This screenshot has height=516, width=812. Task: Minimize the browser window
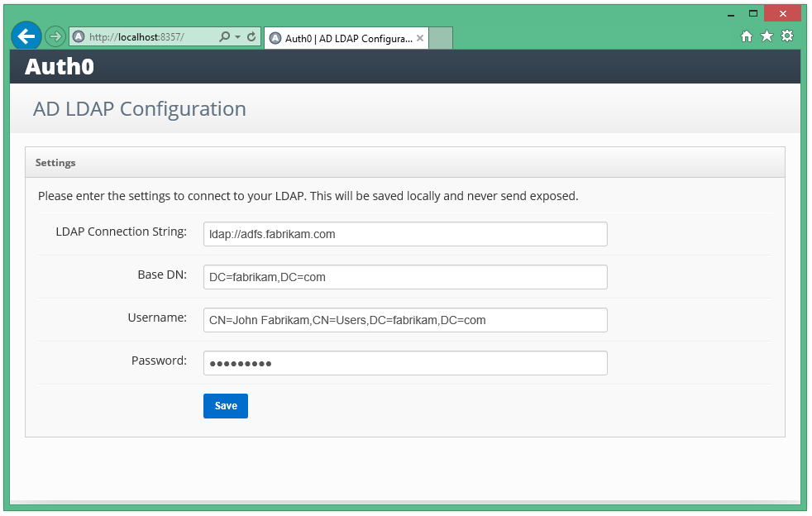point(731,14)
